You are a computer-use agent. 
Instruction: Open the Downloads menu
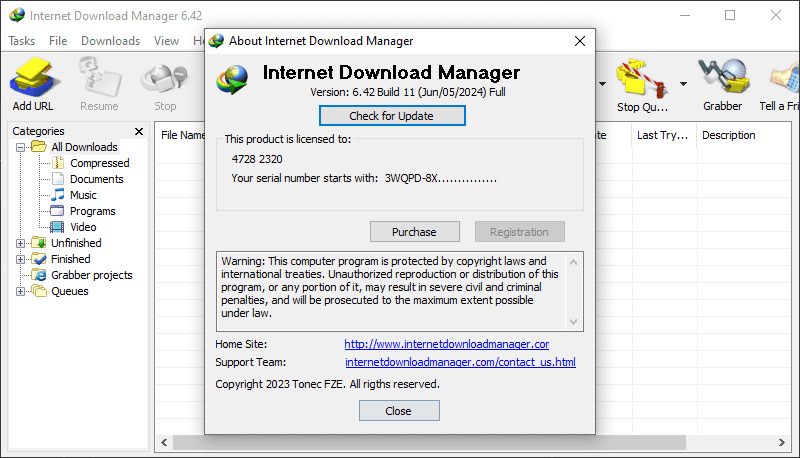pyautogui.click(x=110, y=41)
